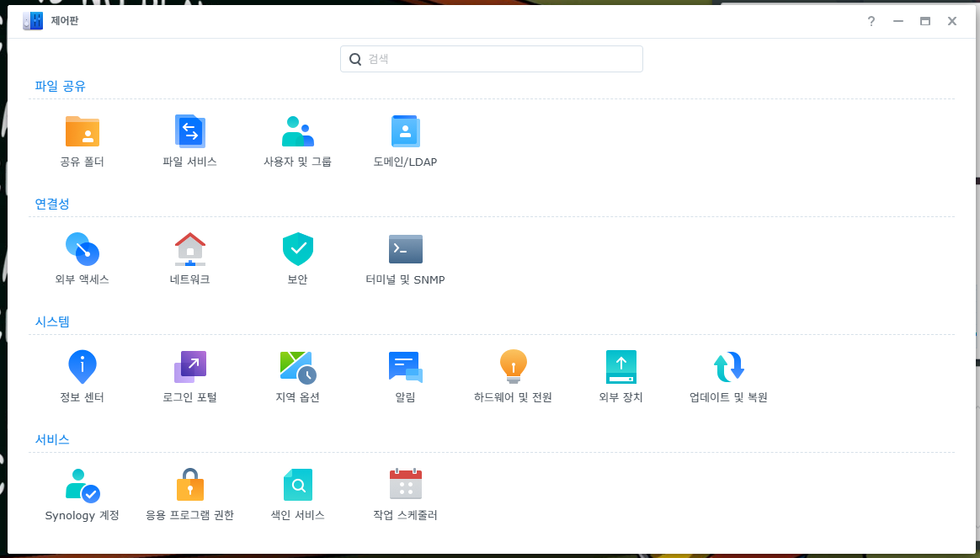980x558 pixels.
Task: Open the 네트워크 network settings
Action: [189, 250]
